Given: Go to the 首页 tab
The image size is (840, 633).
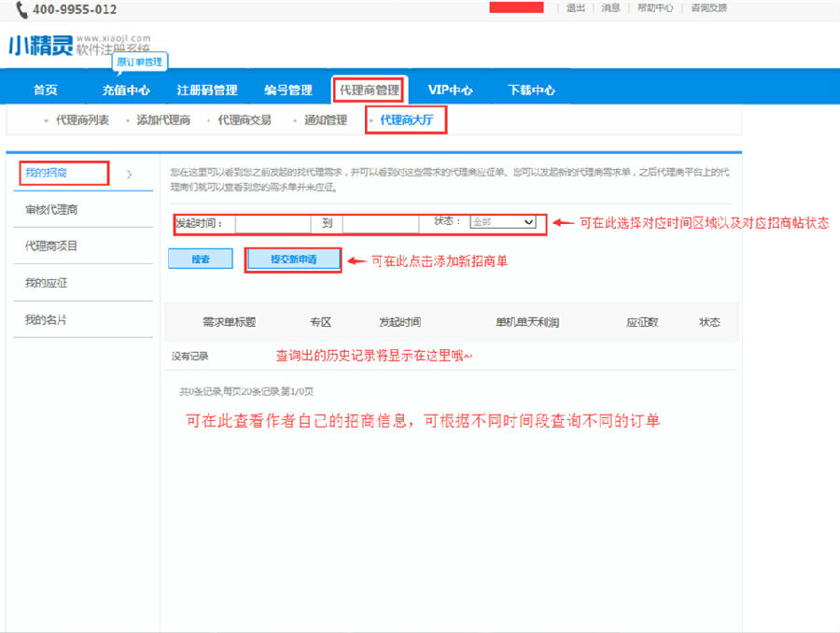Looking at the screenshot, I should (46, 90).
